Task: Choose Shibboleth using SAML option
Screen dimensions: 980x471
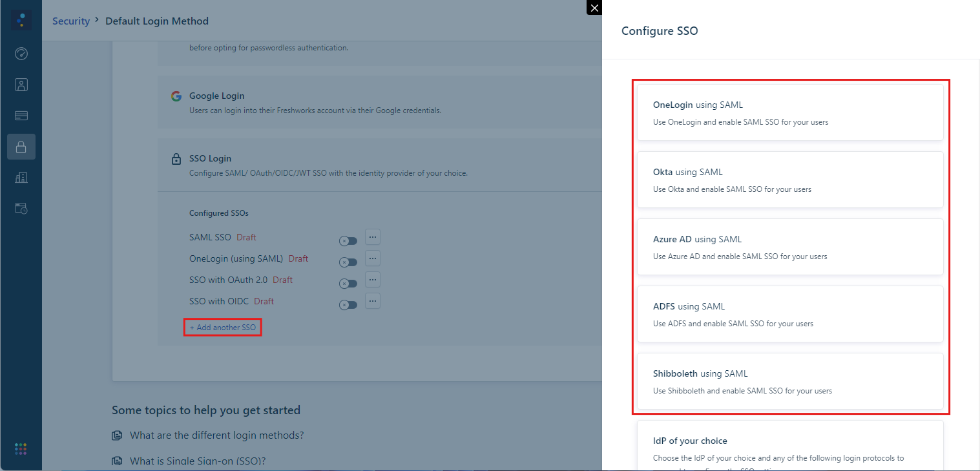Action: click(x=790, y=381)
